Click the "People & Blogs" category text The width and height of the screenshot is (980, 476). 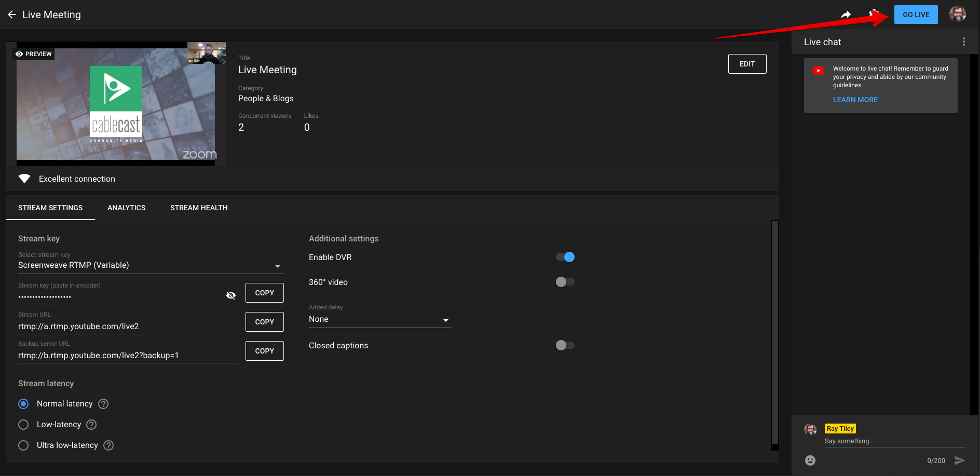266,99
